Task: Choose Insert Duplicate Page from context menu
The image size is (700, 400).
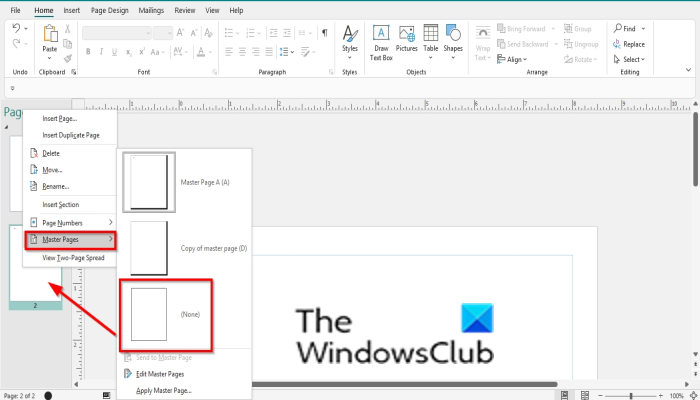Action: (70, 135)
